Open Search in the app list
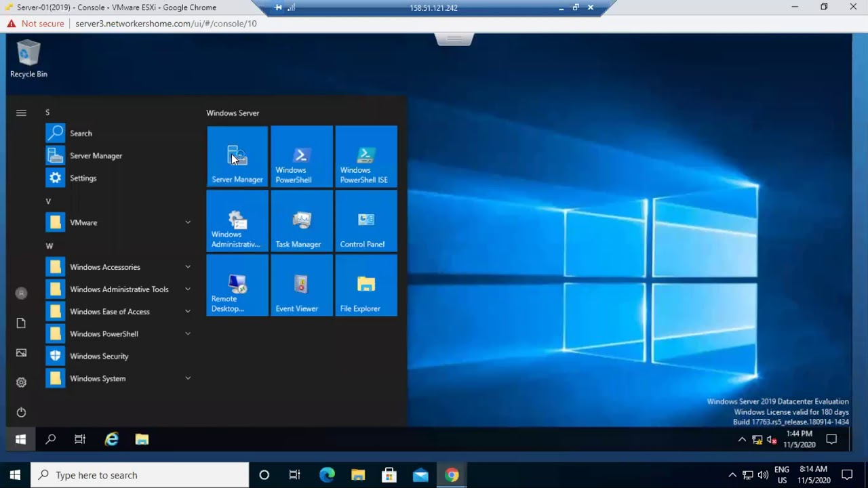 pyautogui.click(x=120, y=134)
